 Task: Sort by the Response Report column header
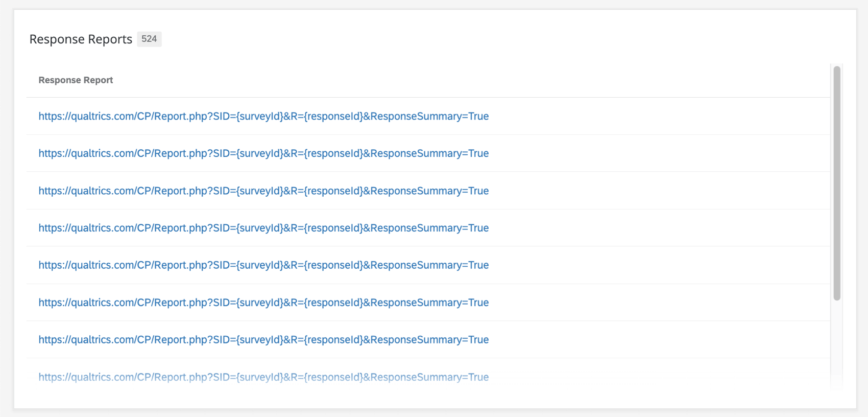75,80
